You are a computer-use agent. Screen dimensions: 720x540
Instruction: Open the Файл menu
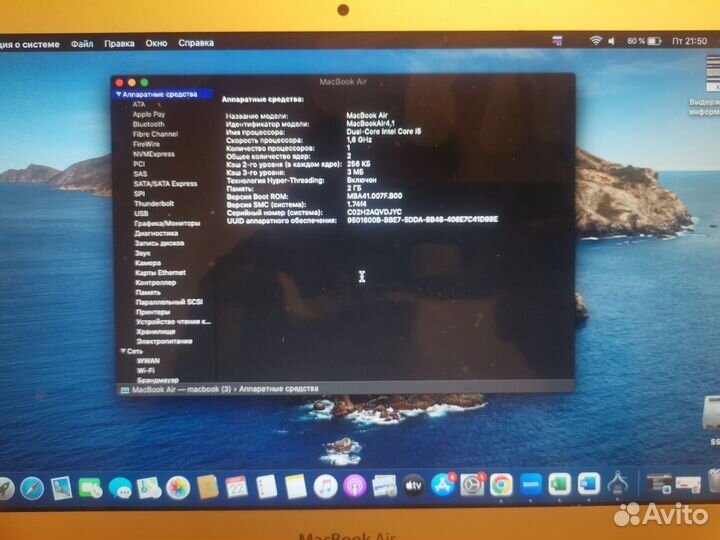[82, 44]
